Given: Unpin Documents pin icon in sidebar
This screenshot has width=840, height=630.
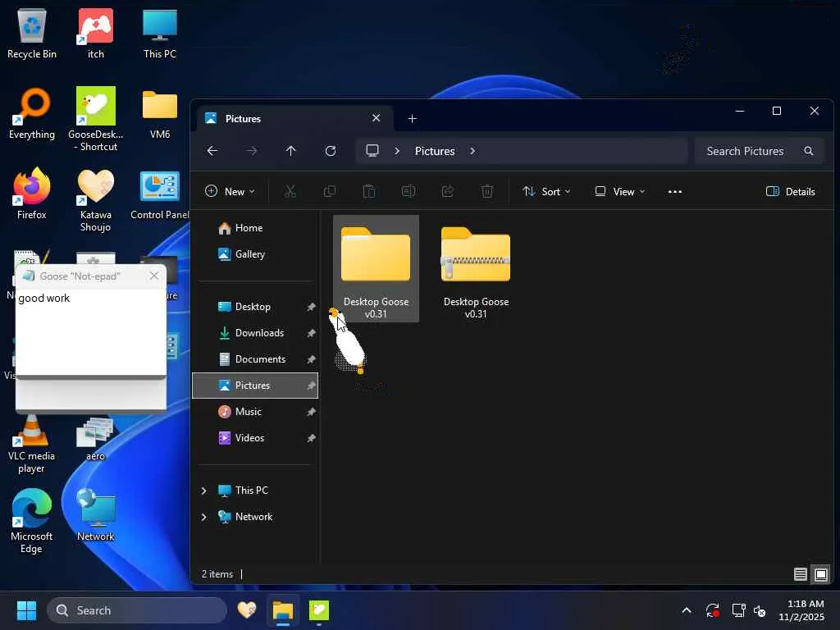Looking at the screenshot, I should [311, 359].
